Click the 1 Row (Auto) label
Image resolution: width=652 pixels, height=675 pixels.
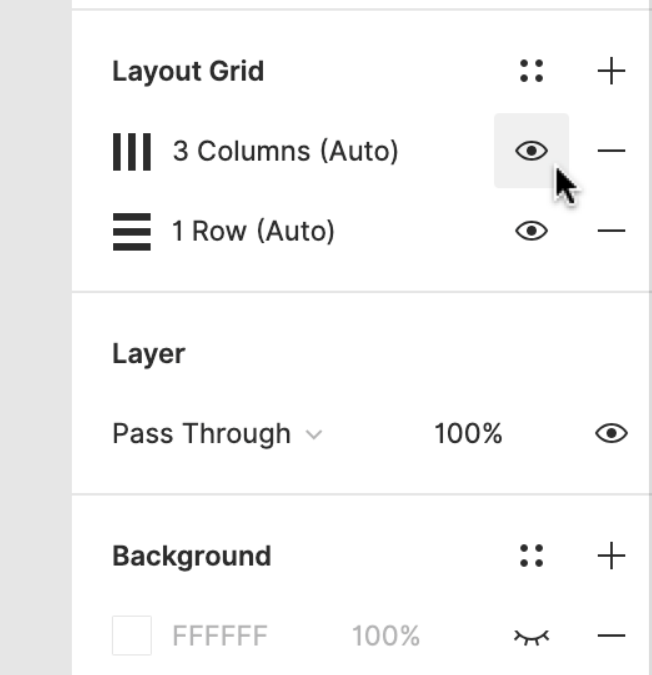(253, 232)
